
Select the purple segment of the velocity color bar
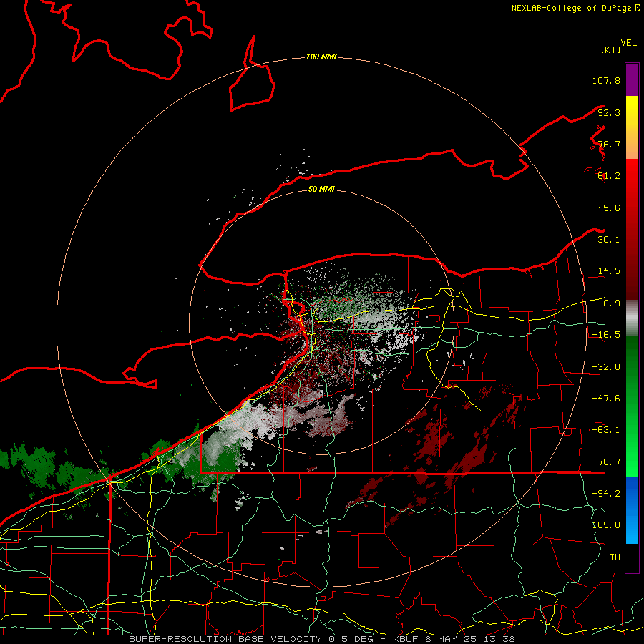[632, 79]
